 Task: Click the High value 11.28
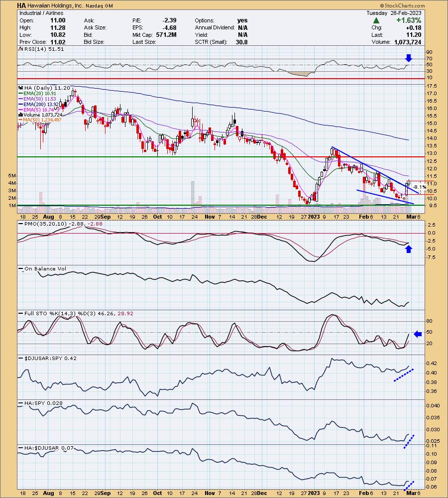pos(58,27)
